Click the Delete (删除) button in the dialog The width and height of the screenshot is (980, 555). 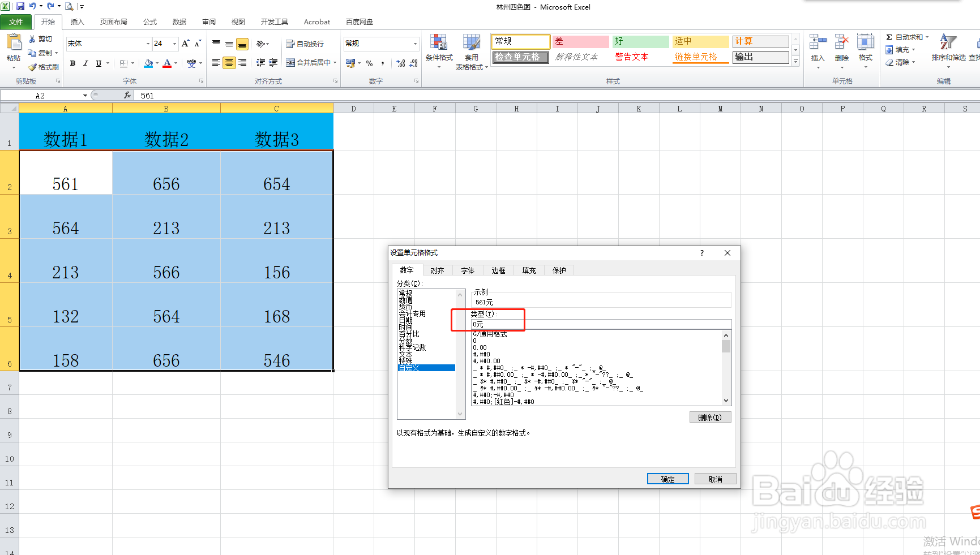pos(711,418)
